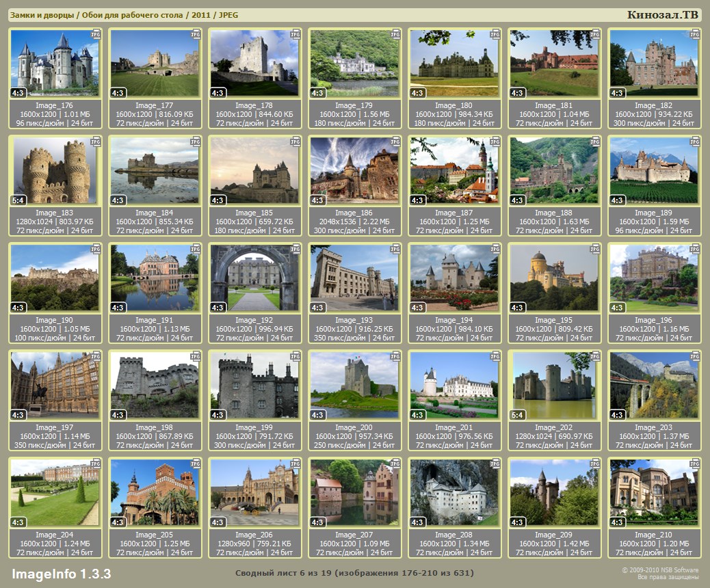Click the JPG badge on Image_176 thumbnail
The width and height of the screenshot is (710, 588).
pos(96,34)
